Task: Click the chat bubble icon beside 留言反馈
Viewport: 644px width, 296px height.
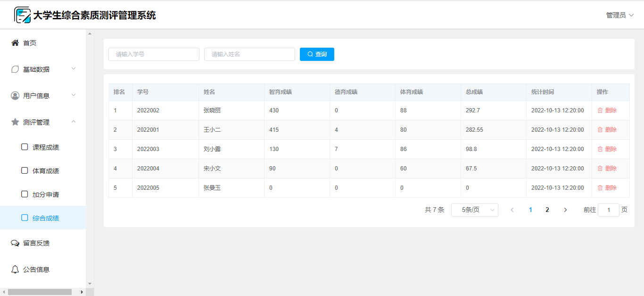Action: (x=15, y=243)
